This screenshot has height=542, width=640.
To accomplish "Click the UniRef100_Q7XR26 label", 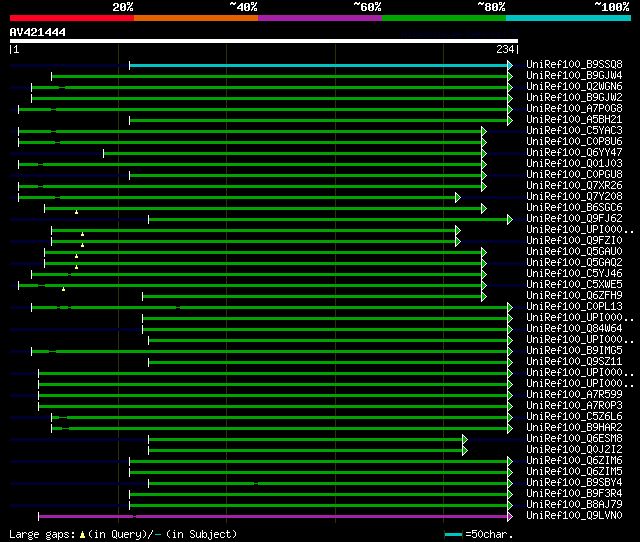I will click(574, 185).
